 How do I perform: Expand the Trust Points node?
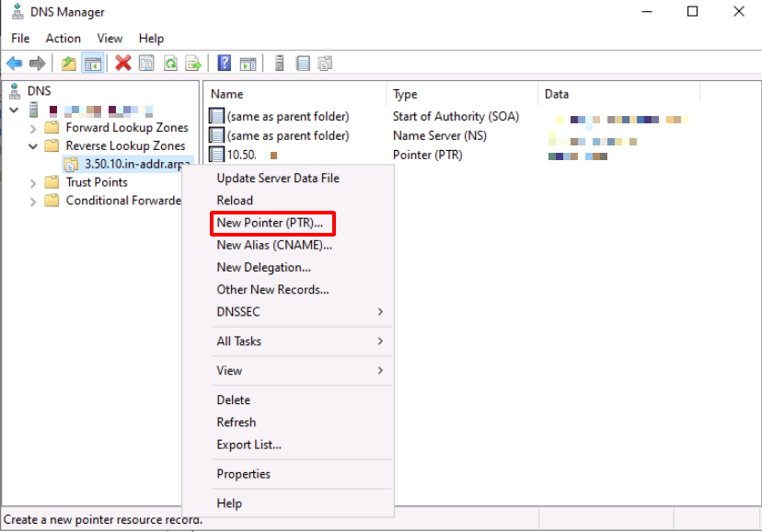[34, 182]
